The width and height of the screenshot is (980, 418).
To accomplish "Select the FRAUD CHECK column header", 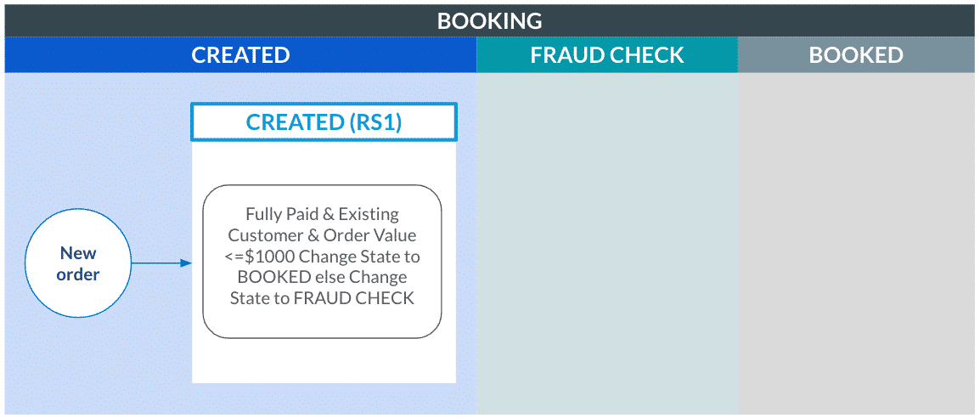I will (x=607, y=55).
